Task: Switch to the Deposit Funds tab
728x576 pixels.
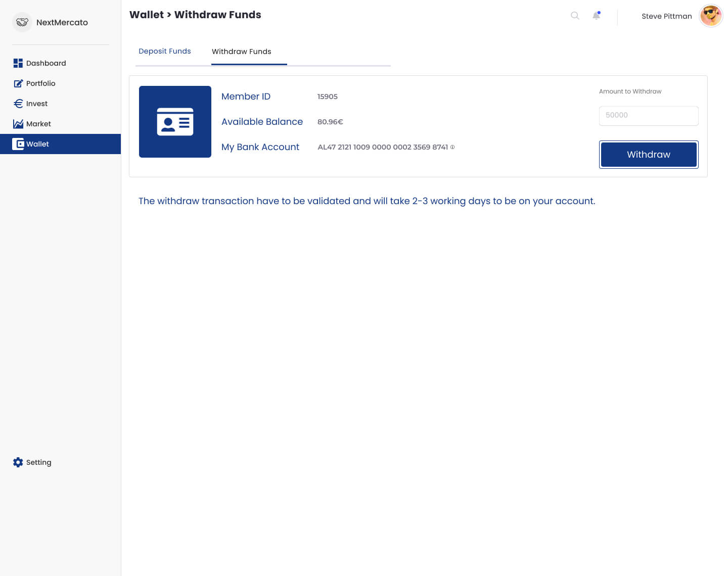Action: 165,51
